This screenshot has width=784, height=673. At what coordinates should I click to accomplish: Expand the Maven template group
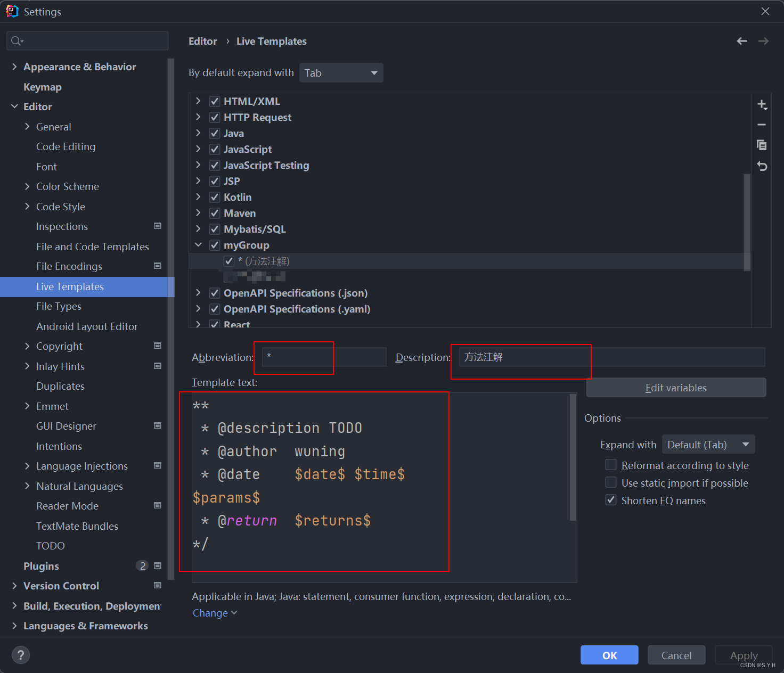[x=198, y=213]
